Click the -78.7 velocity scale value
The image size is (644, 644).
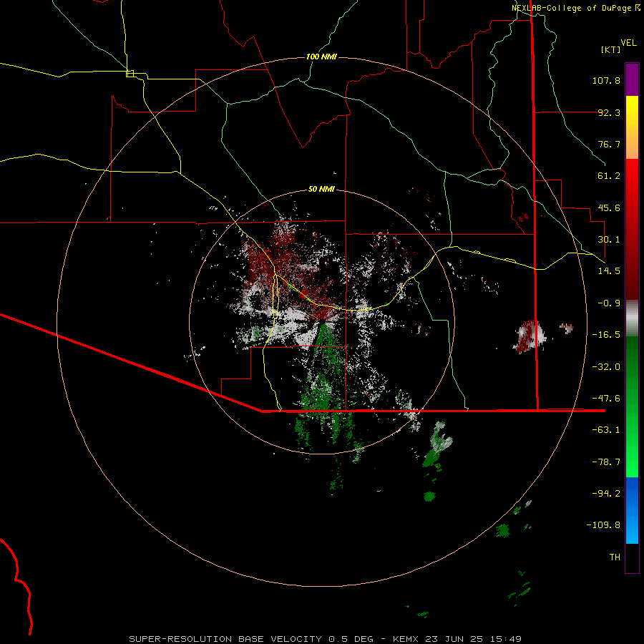pyautogui.click(x=606, y=462)
